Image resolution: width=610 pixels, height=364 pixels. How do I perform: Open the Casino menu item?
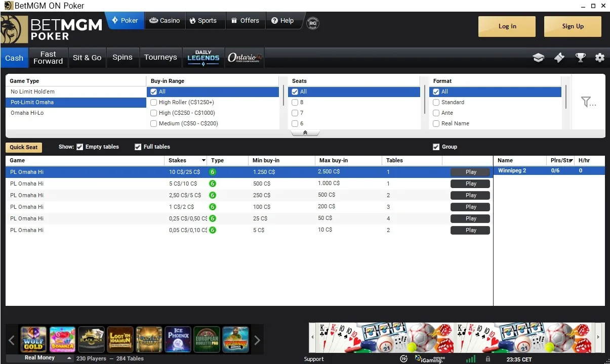(x=165, y=20)
